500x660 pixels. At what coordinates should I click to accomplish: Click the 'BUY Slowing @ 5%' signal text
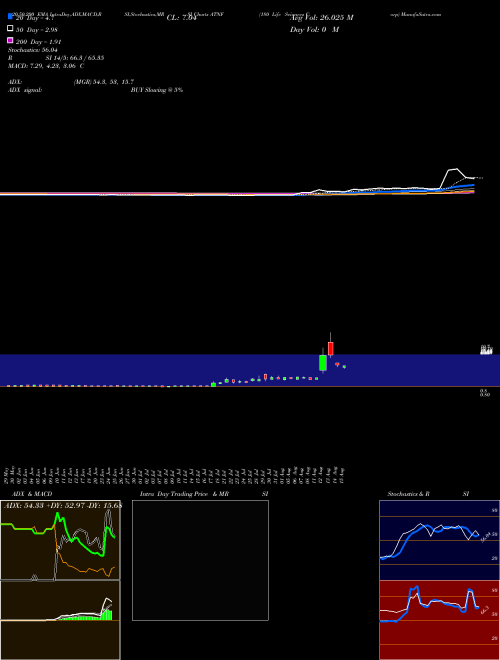click(157, 90)
